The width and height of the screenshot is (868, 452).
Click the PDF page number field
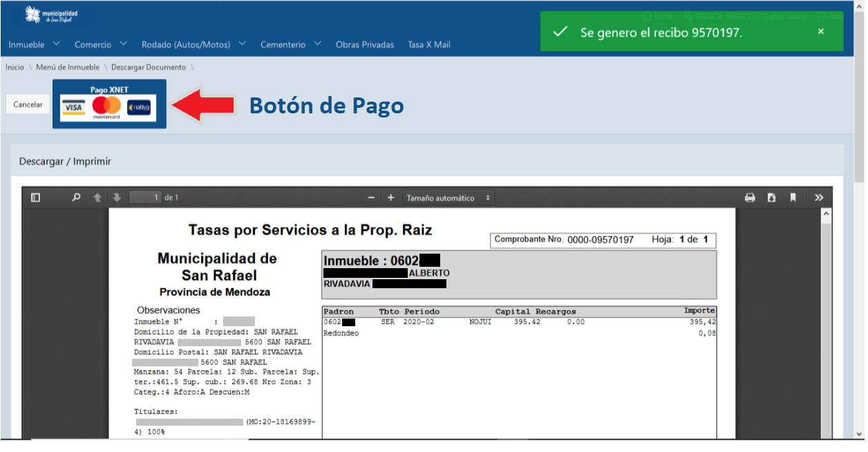click(x=145, y=198)
